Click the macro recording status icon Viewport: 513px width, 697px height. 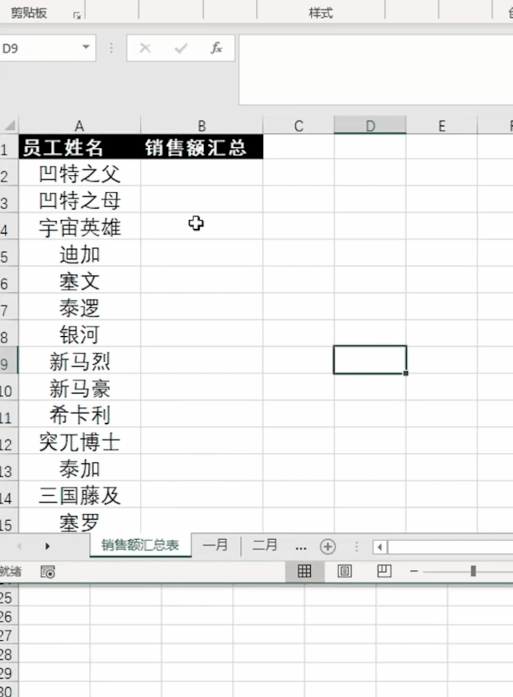(x=48, y=572)
